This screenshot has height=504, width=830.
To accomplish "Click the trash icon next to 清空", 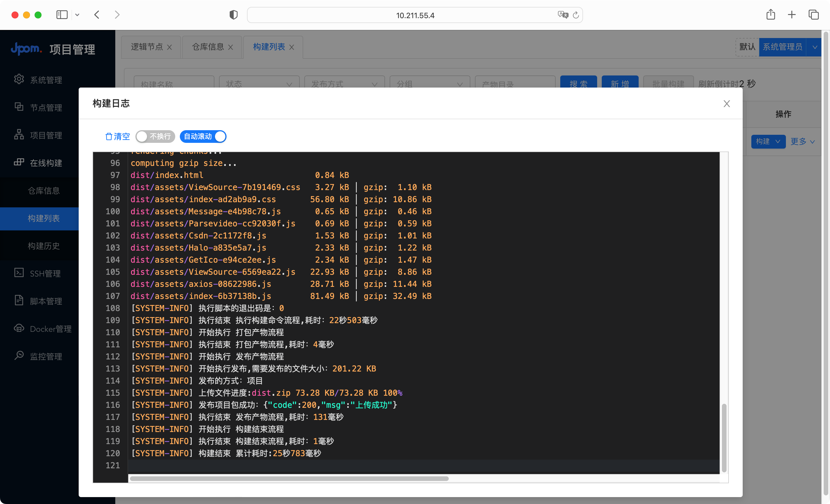I will click(108, 136).
